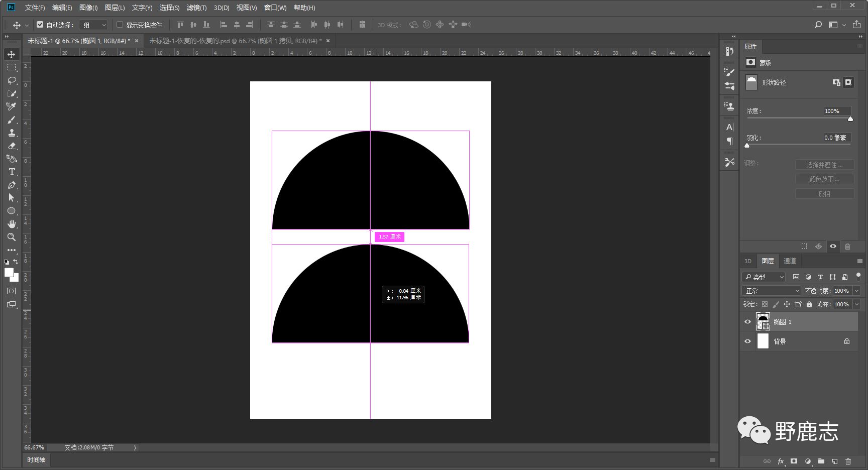Hide the 椭圆 1 layer
Screen dimensions: 868x470
coord(747,322)
